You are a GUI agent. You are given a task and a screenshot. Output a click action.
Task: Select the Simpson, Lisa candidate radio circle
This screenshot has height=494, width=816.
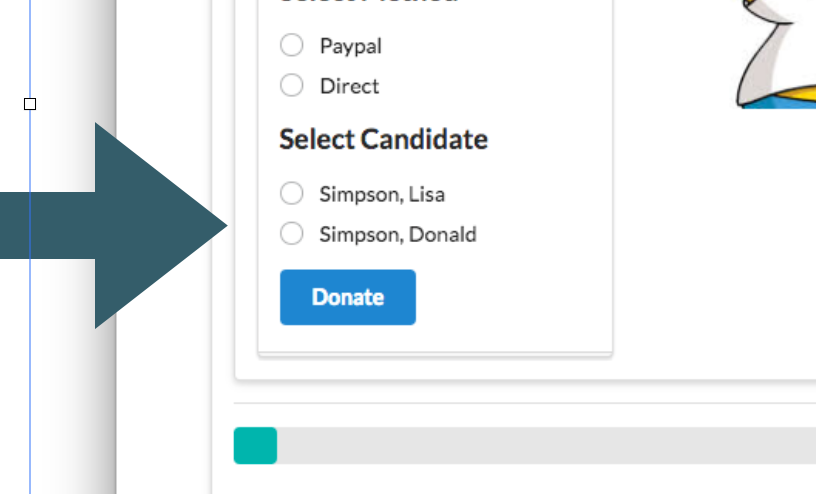pos(291,193)
